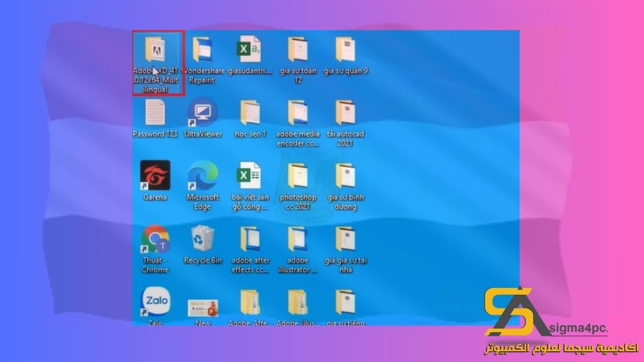The image size is (644, 362).
Task: Select the tải autocad 2021 folder
Action: click(x=346, y=113)
